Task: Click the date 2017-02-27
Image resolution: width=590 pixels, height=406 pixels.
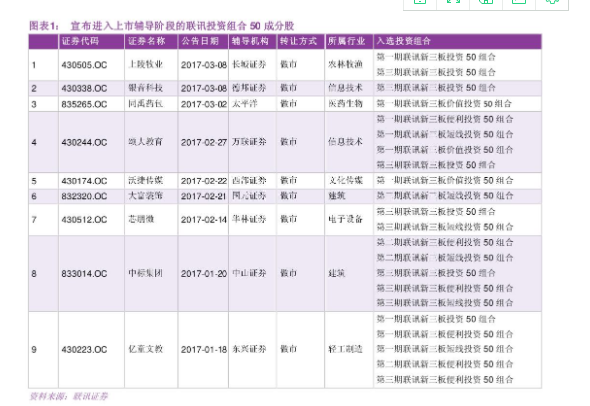Action: [x=204, y=142]
